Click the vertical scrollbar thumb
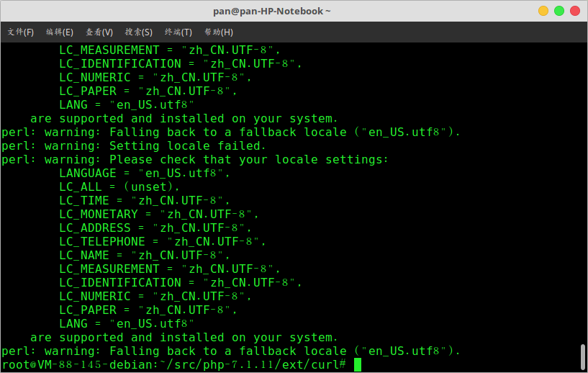Viewport: 588px width, 373px height. click(583, 357)
